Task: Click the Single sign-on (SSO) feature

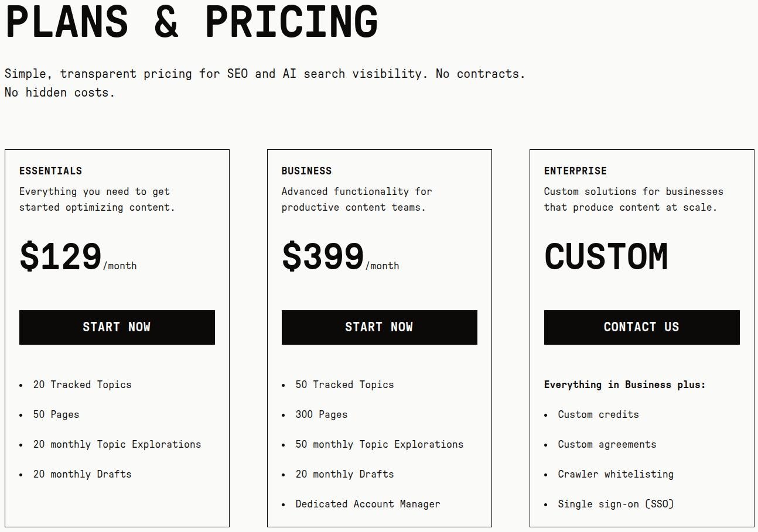Action: coord(615,504)
